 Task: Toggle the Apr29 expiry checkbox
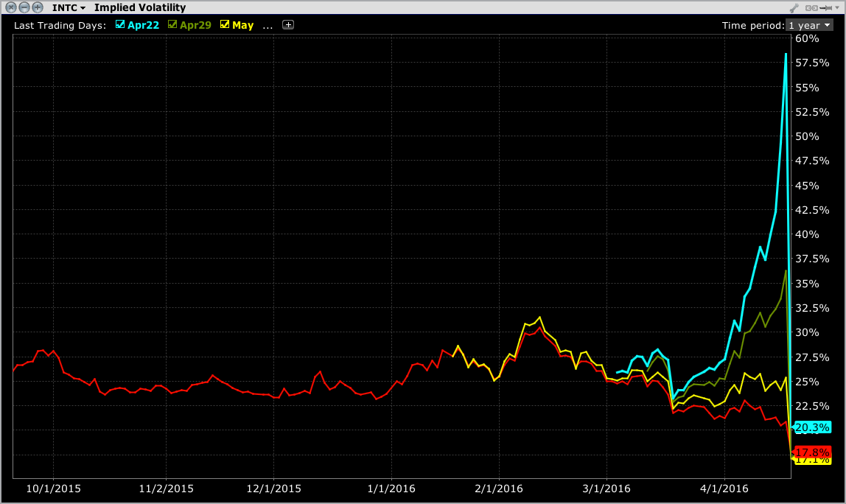click(172, 24)
